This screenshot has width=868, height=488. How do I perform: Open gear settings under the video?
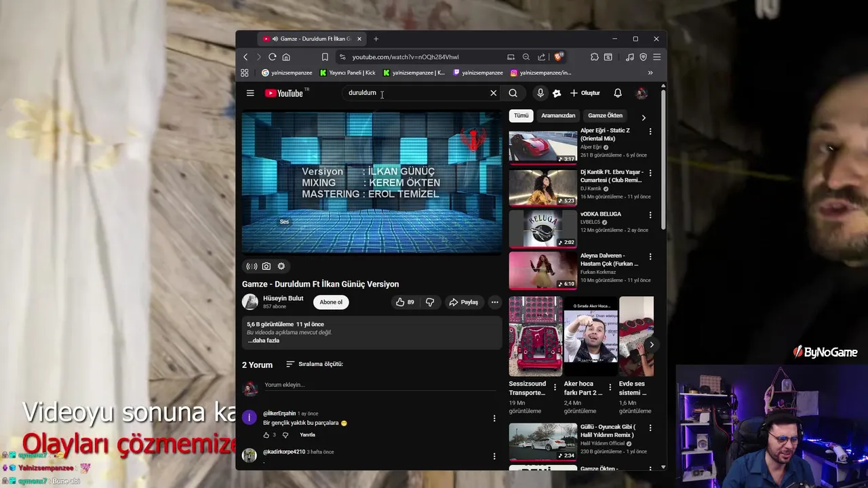(281, 266)
